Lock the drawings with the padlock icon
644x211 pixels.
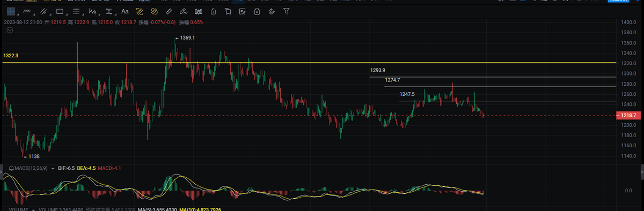(x=213, y=11)
